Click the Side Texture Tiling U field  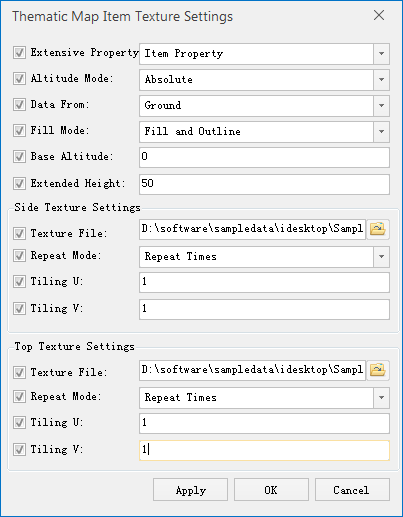pos(264,282)
